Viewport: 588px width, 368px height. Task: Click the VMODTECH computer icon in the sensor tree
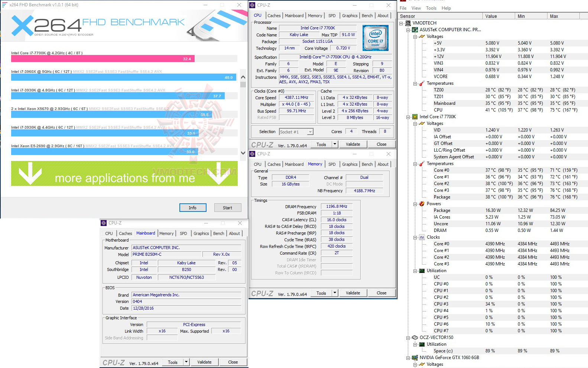pos(408,23)
